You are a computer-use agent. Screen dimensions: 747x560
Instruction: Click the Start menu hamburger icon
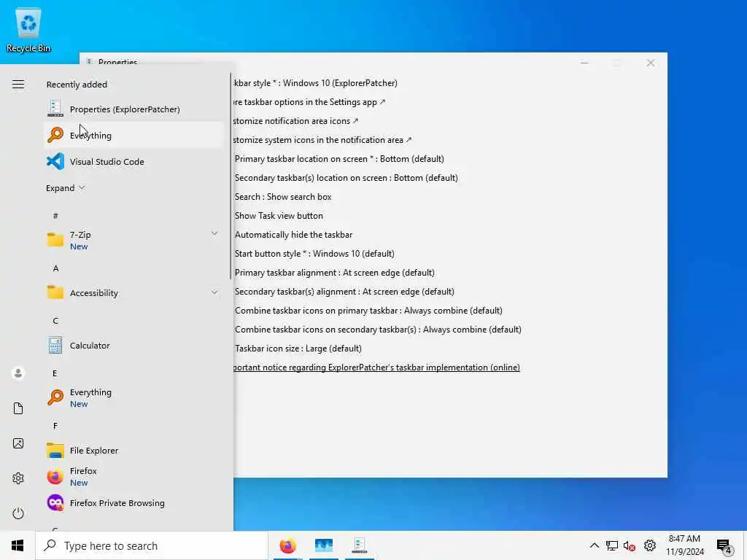[18, 85]
